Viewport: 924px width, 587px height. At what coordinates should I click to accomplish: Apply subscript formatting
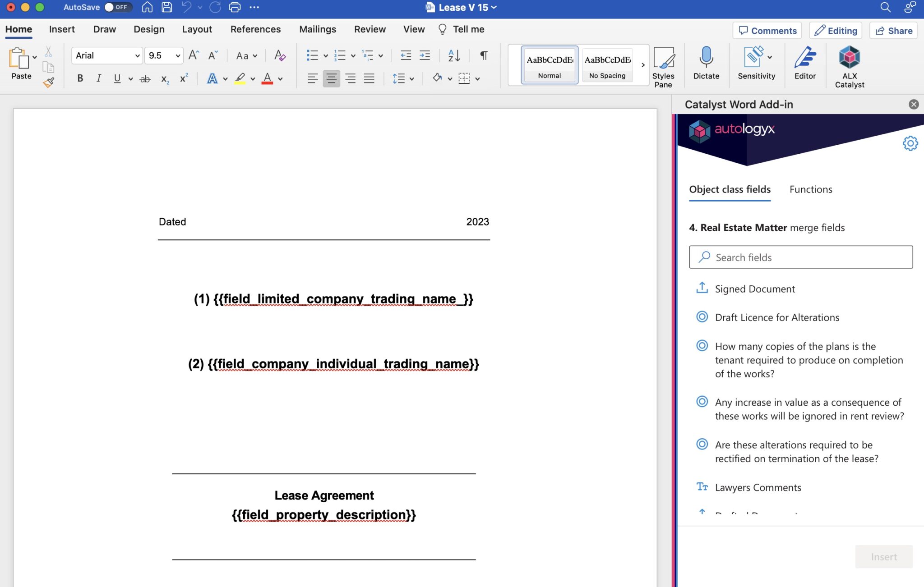click(165, 79)
